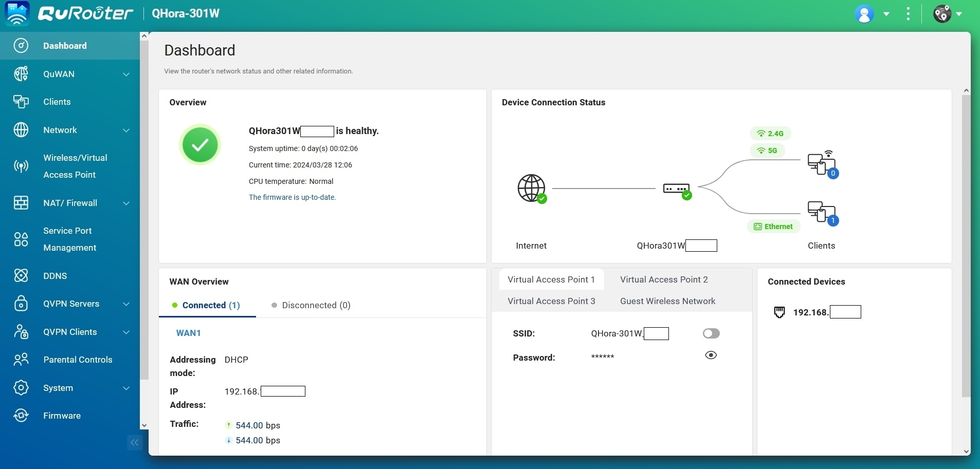
Task: Open the three-dot more options menu
Action: [x=909, y=14]
